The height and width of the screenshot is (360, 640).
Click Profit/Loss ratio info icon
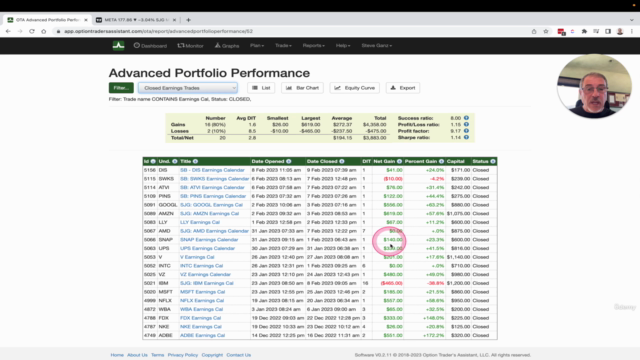point(466,124)
